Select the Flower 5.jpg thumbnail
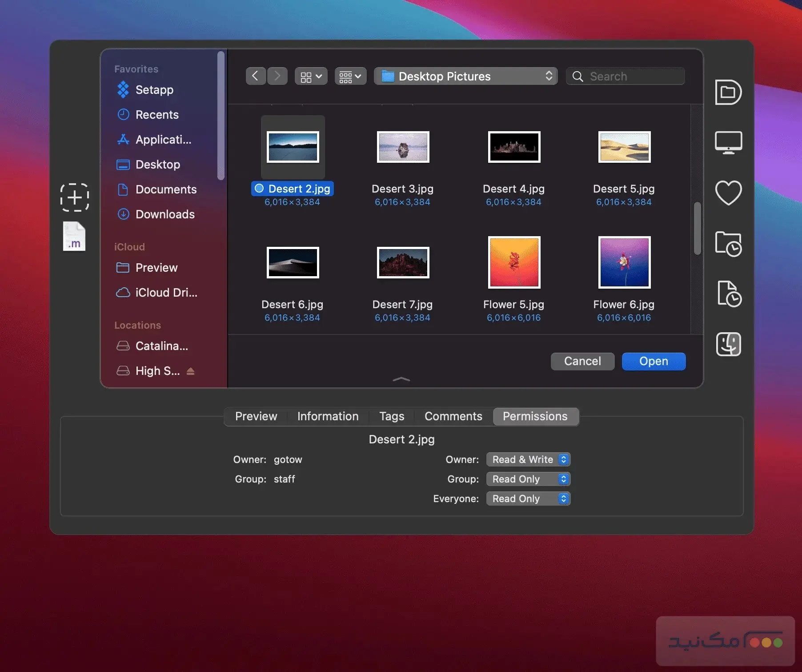 coord(513,262)
